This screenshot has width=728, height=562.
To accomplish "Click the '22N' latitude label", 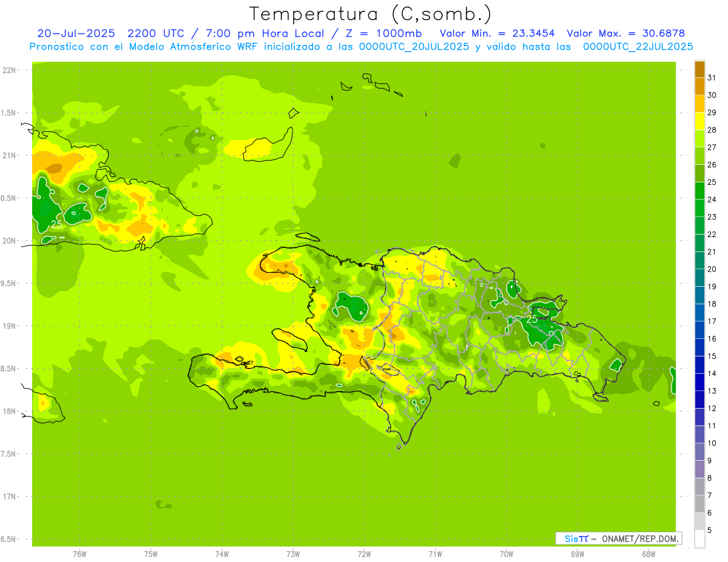I will click(8, 70).
